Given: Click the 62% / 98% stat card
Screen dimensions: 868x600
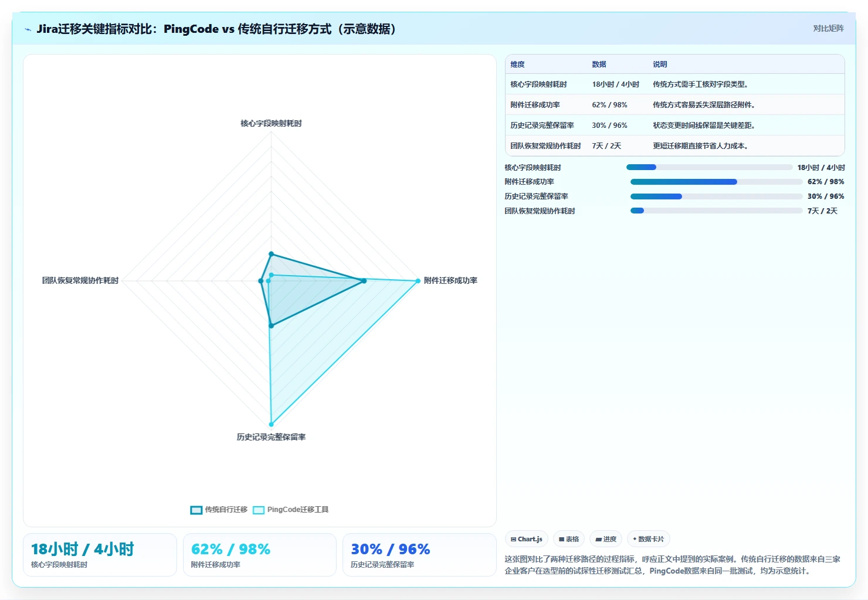Looking at the screenshot, I should coord(260,555).
